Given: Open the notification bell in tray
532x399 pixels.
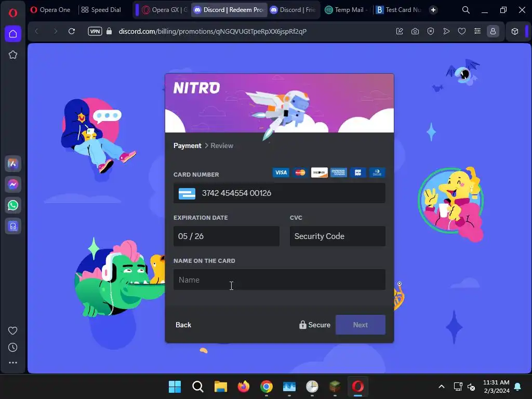Looking at the screenshot, I should [518, 387].
